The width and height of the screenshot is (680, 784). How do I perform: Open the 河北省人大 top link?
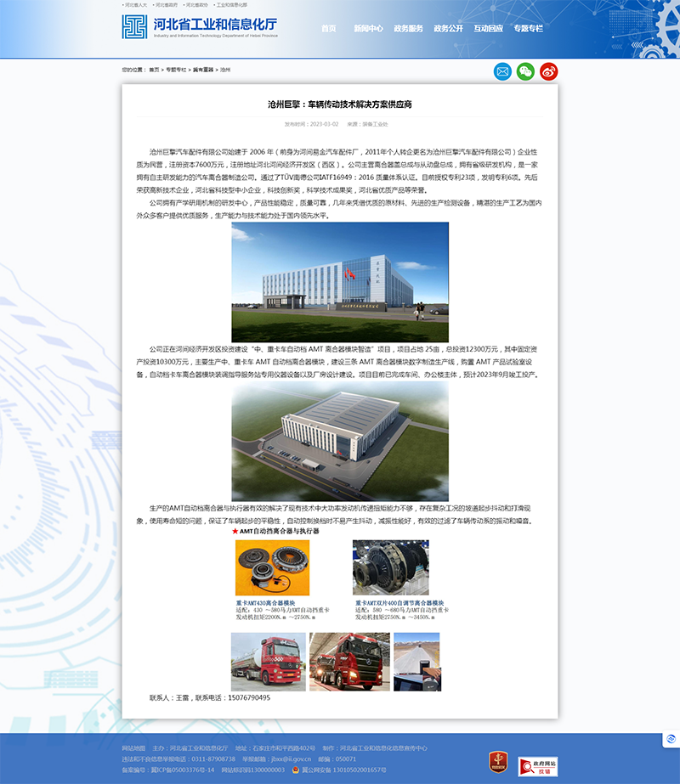(x=136, y=5)
